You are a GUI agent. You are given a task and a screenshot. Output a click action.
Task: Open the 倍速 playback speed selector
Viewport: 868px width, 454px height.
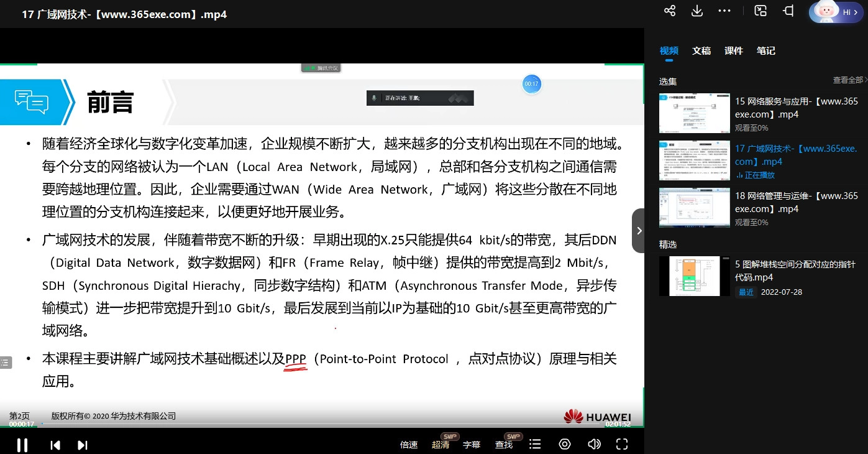408,445
